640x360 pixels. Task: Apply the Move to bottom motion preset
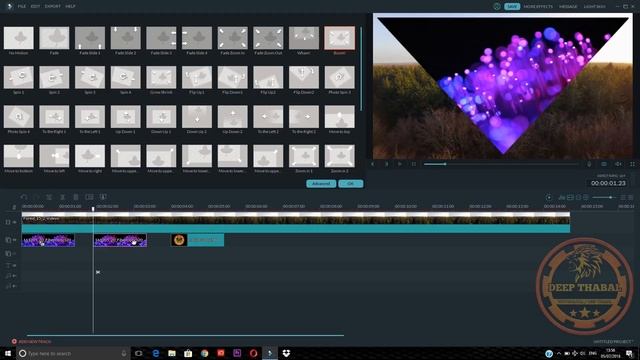point(19,156)
